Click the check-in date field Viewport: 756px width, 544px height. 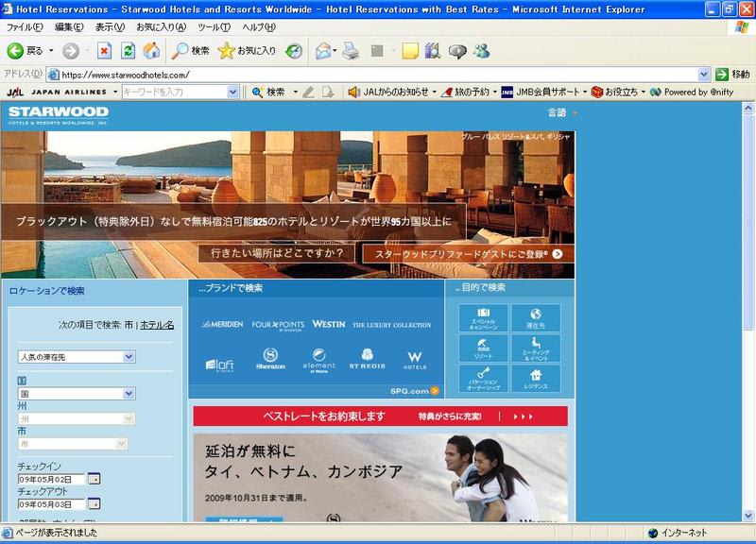pyautogui.click(x=52, y=479)
